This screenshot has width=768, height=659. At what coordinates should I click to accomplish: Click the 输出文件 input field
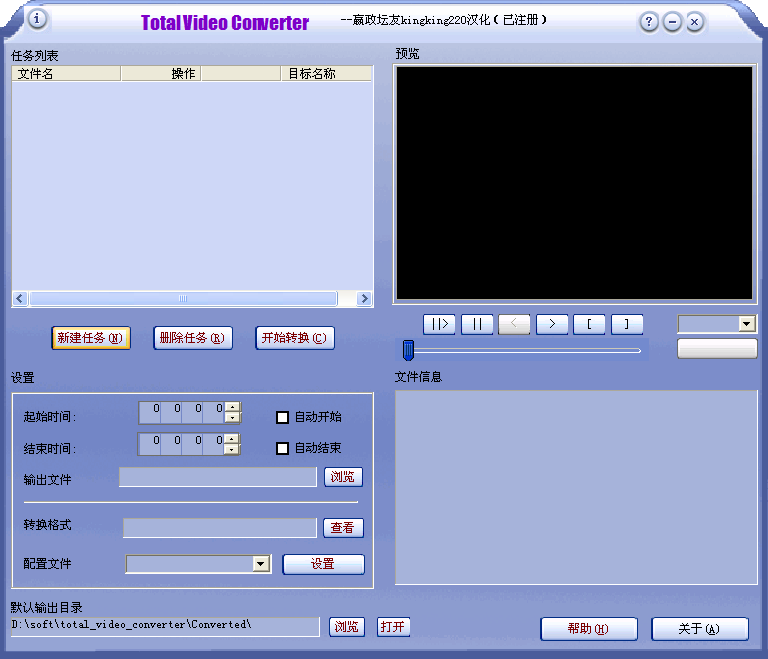218,477
